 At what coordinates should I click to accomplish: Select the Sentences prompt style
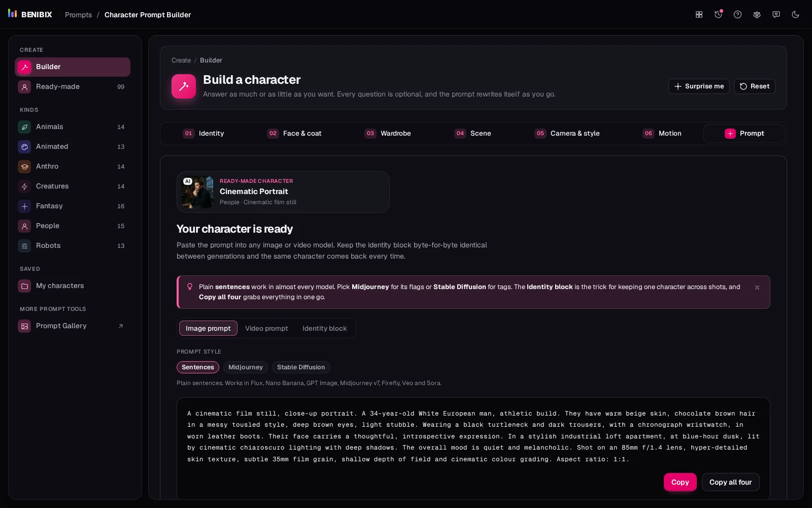(x=198, y=367)
